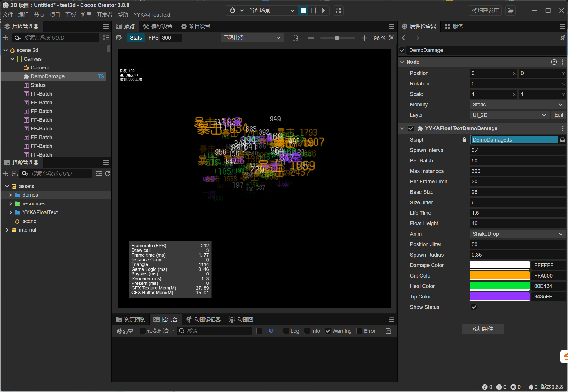Zoom out minus icon in preview
Screen dimensions: 568x392
(x=311, y=38)
